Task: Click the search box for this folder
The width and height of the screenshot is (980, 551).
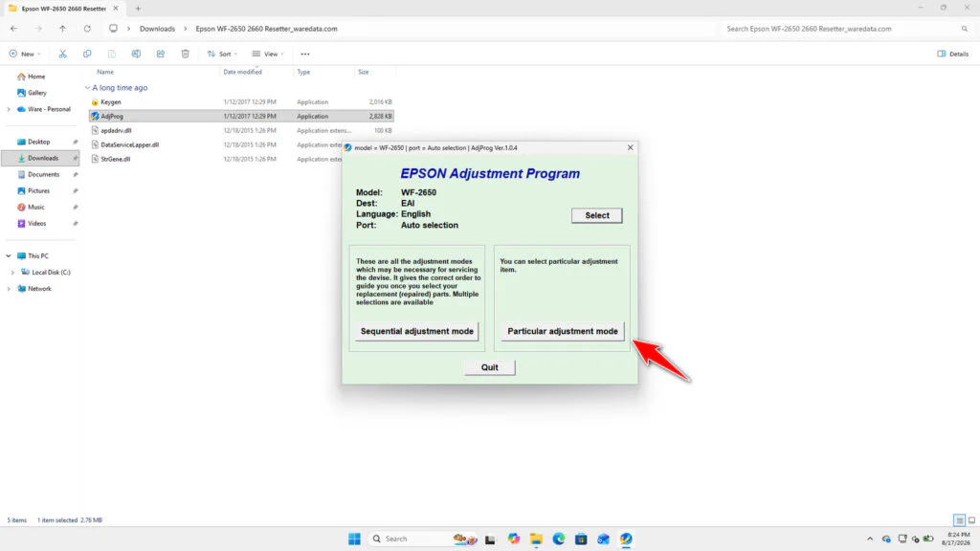Action: coord(846,29)
